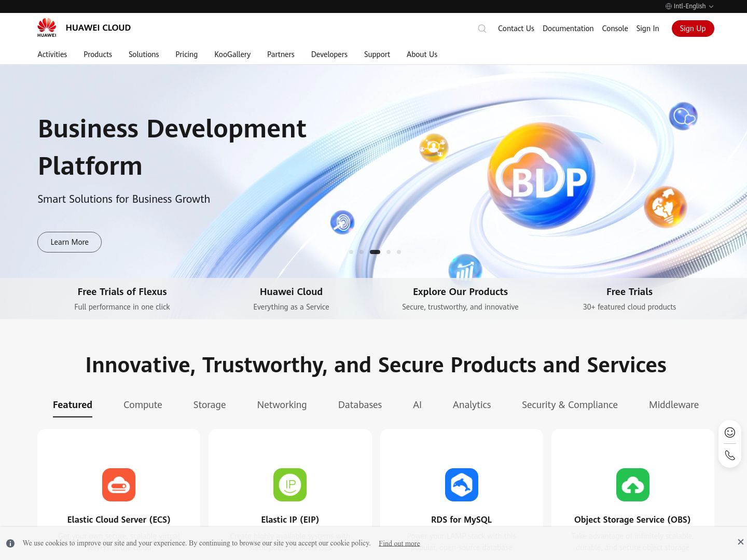Viewport: 747px width, 560px height.
Task: Click the red Sign Up button
Action: click(x=693, y=29)
